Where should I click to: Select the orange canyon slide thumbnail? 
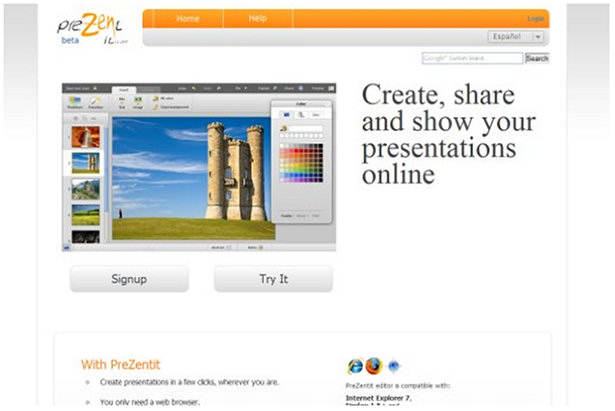(86, 137)
